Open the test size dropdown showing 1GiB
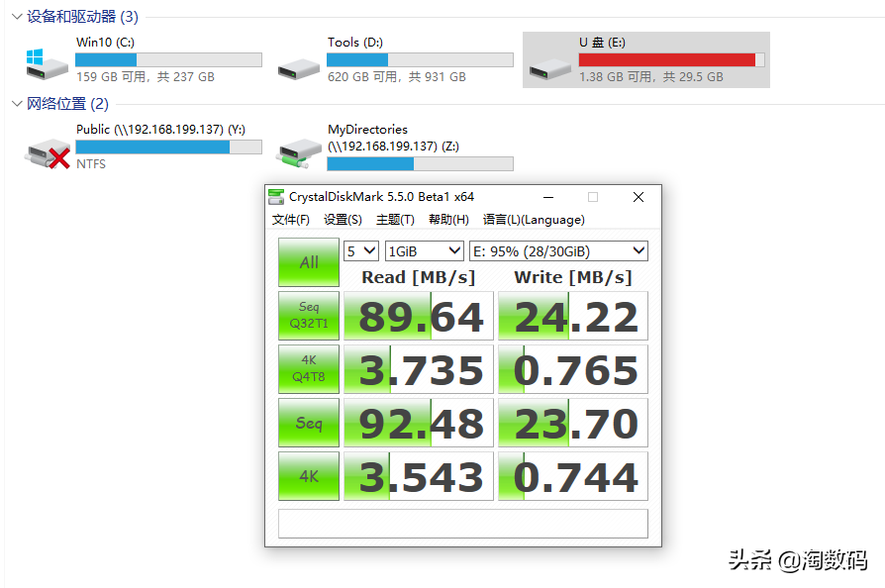The height and width of the screenshot is (588, 885). [x=424, y=251]
